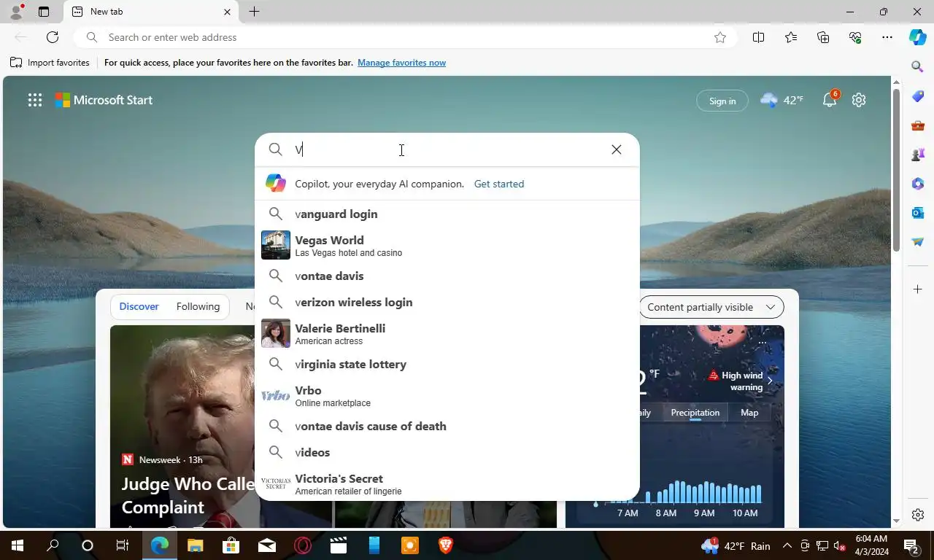The height and width of the screenshot is (560, 934).
Task: Expand the Content partially visible dropdown
Action: point(711,307)
